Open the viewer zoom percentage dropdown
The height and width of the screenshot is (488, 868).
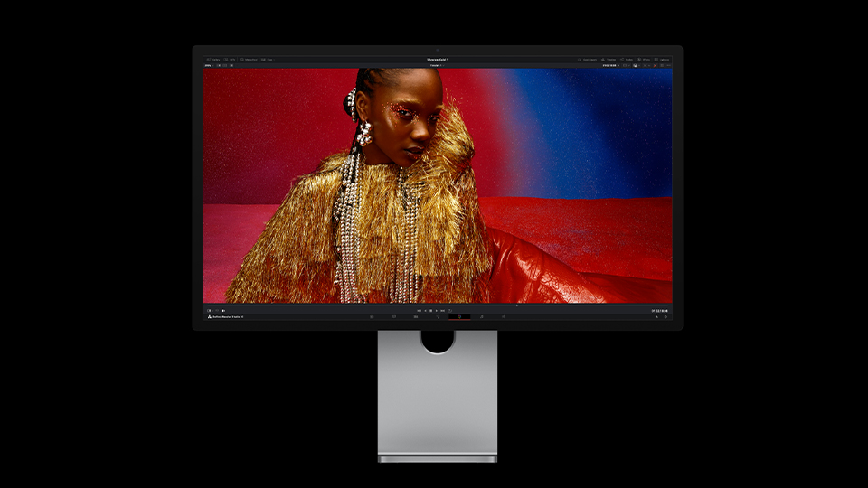tap(209, 65)
